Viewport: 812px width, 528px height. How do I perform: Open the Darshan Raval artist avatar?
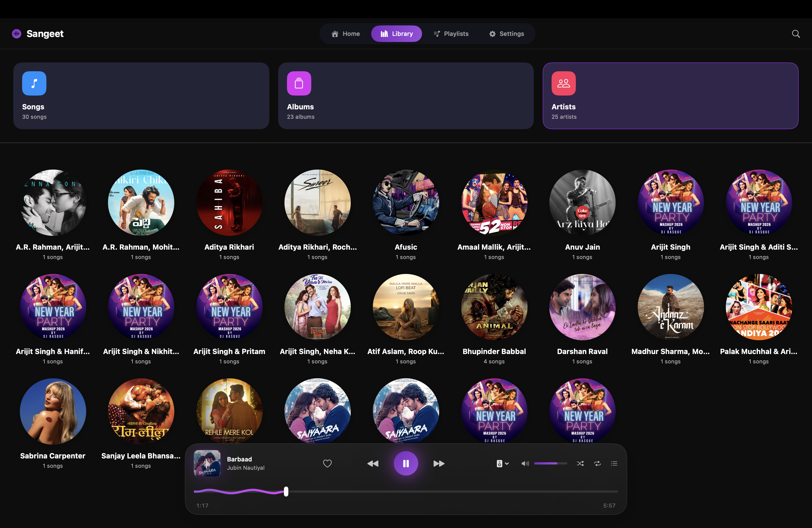pos(582,307)
